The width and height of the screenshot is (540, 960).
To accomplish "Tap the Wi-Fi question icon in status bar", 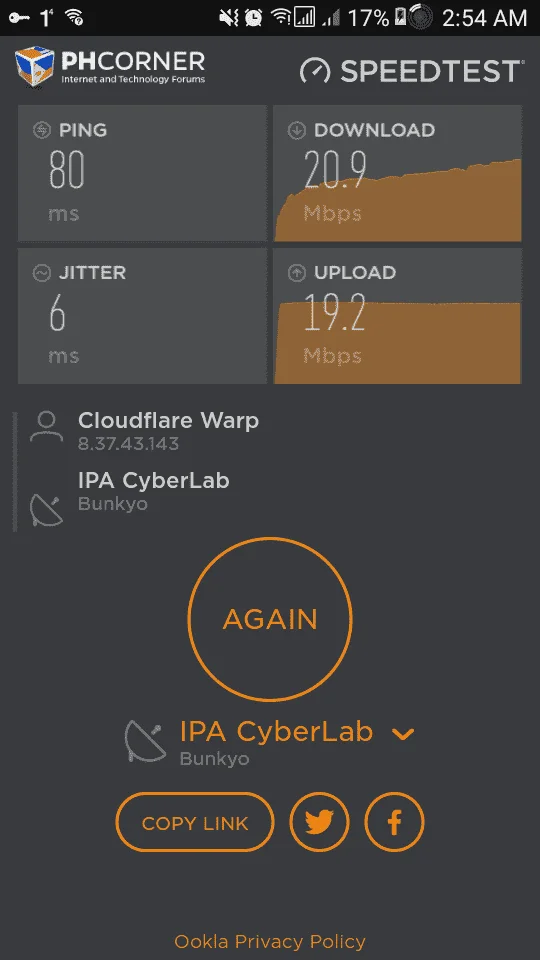I will pos(74,17).
